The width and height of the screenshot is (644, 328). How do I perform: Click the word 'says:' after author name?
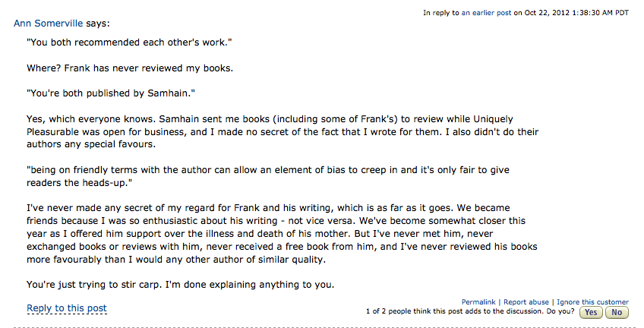pos(98,24)
